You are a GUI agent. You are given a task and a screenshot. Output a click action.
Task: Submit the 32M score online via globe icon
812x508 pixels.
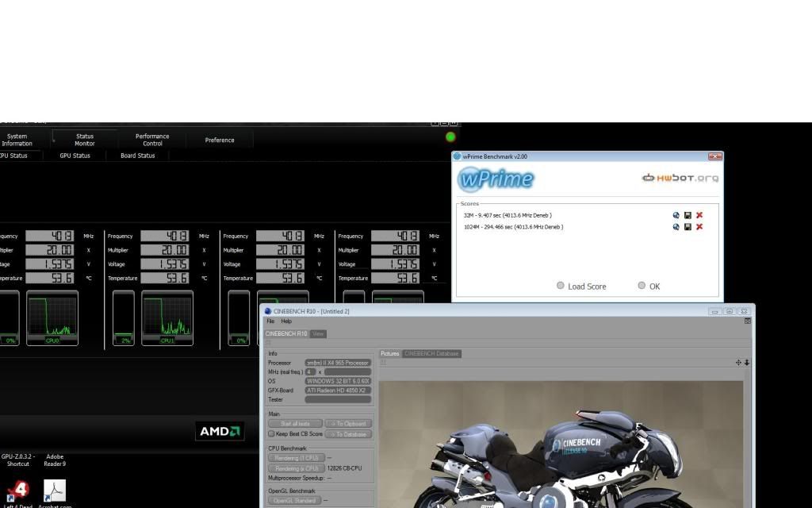pos(676,215)
